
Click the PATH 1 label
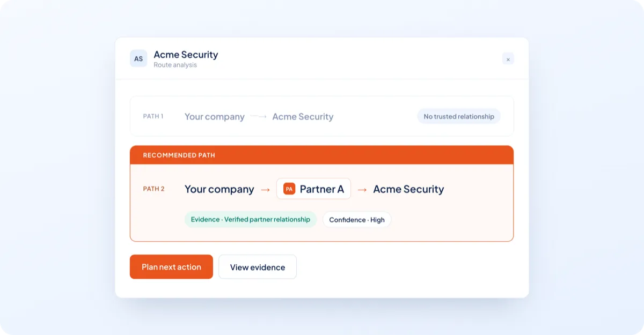153,116
